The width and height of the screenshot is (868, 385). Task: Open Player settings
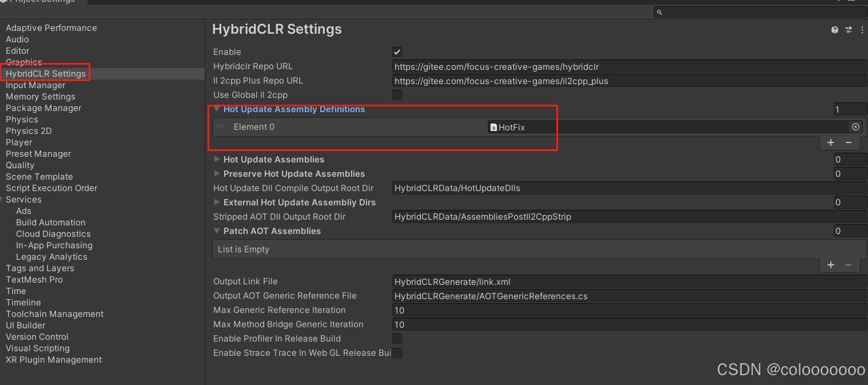coord(19,142)
